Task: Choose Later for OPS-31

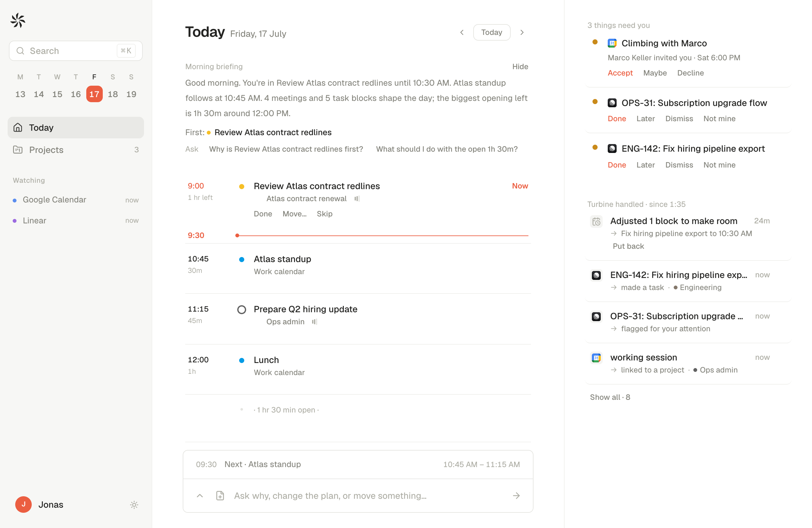Action: tap(645, 118)
